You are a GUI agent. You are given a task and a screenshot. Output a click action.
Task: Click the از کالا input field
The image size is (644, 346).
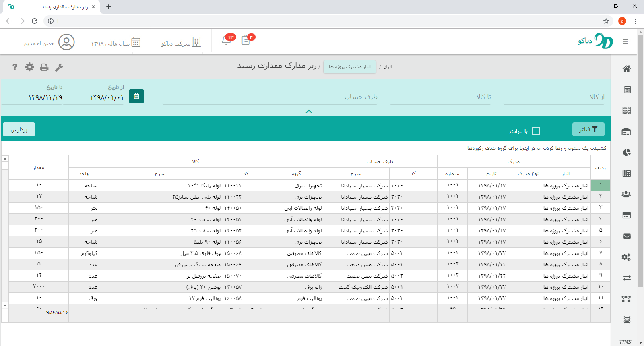[554, 97]
